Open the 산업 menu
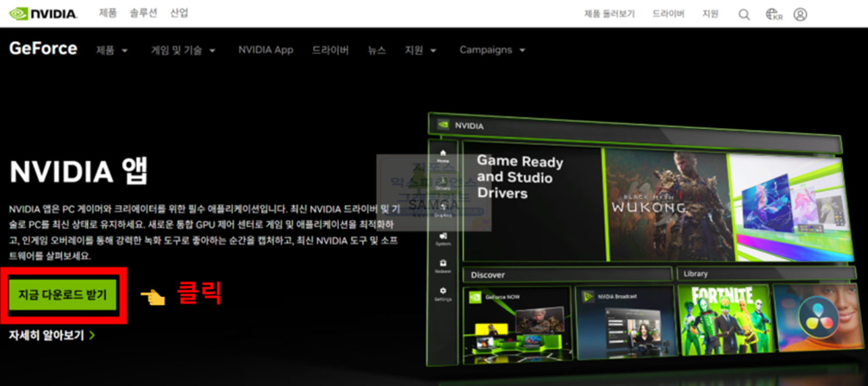 (179, 13)
